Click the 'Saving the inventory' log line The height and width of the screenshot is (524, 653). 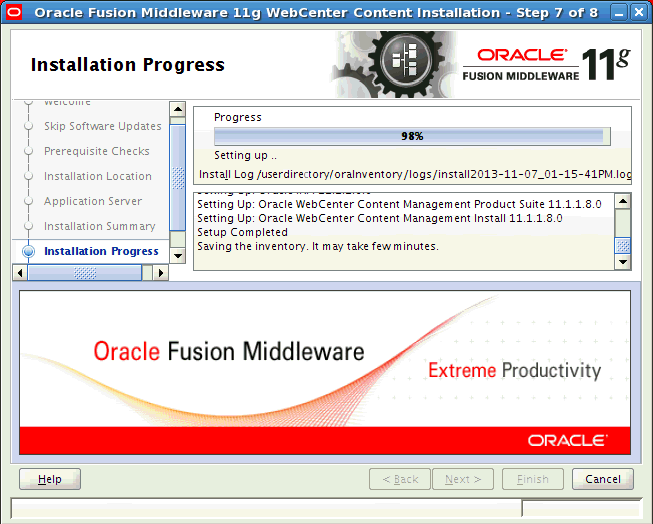coord(318,246)
